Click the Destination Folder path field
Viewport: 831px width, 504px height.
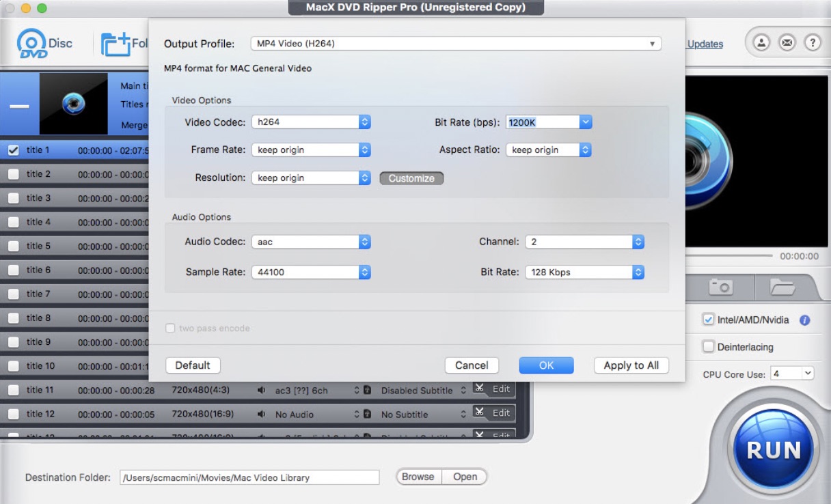click(x=249, y=477)
